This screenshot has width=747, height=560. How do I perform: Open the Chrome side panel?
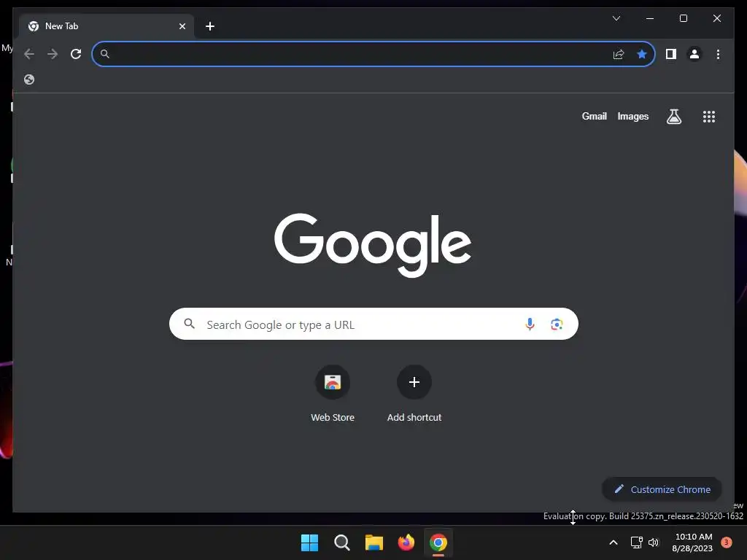tap(671, 54)
